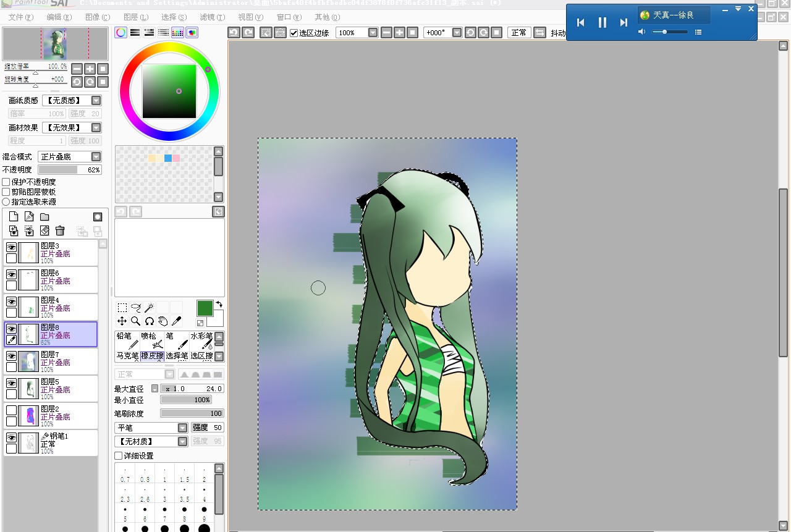Show the color wheel panel
This screenshot has width=791, height=532.
click(121, 33)
